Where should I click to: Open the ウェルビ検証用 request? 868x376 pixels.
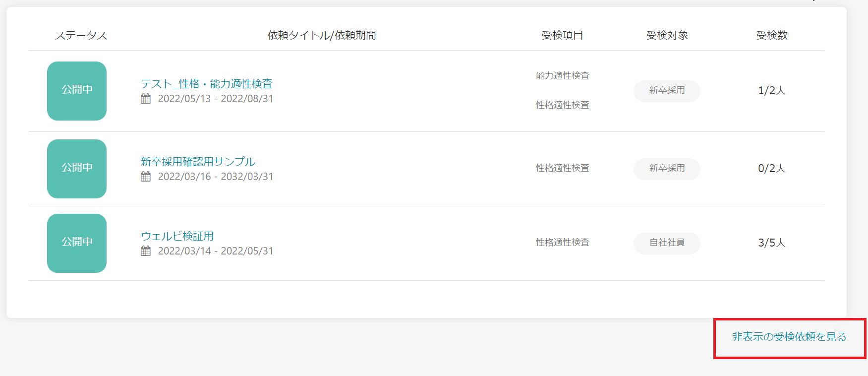177,236
